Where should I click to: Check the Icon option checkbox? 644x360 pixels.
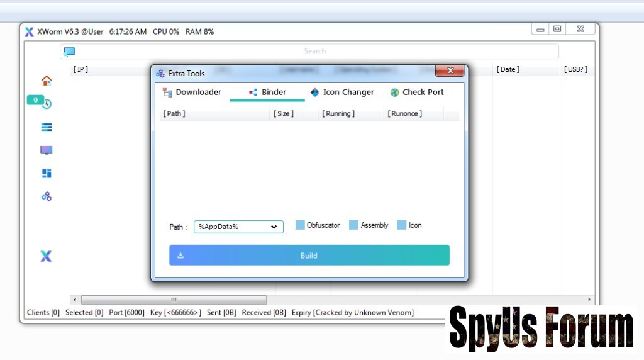tap(402, 225)
